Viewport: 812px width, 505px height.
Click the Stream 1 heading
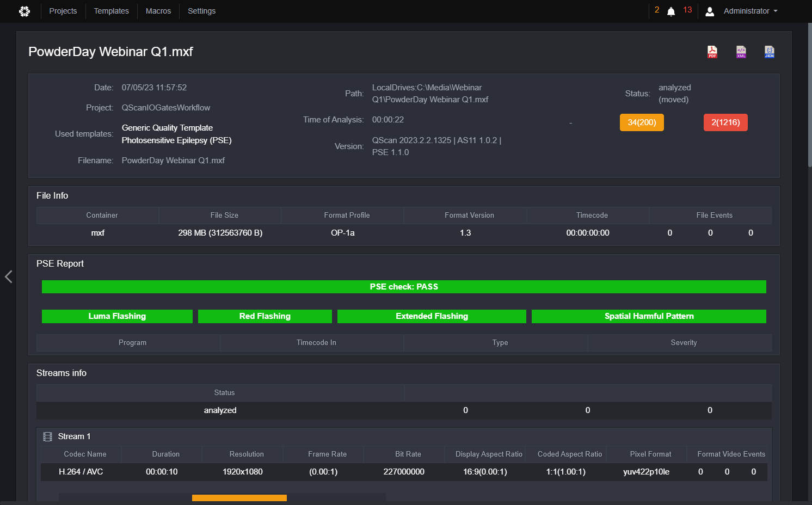click(74, 436)
